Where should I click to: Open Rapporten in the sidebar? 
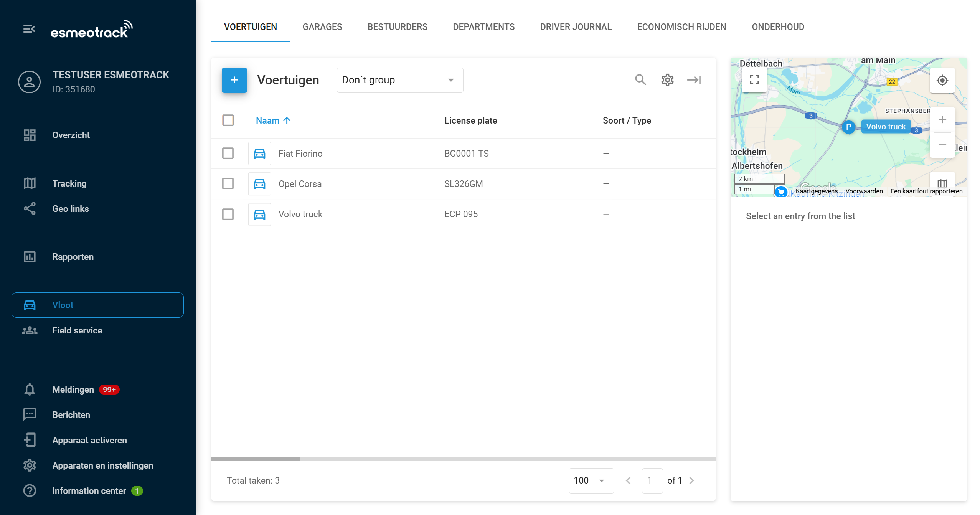tap(73, 257)
